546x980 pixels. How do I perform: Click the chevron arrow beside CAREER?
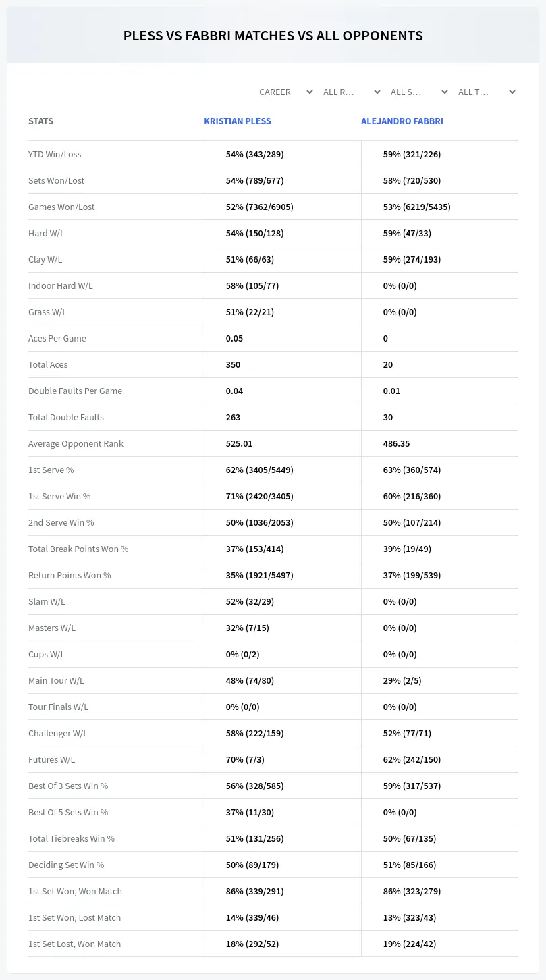coord(310,92)
